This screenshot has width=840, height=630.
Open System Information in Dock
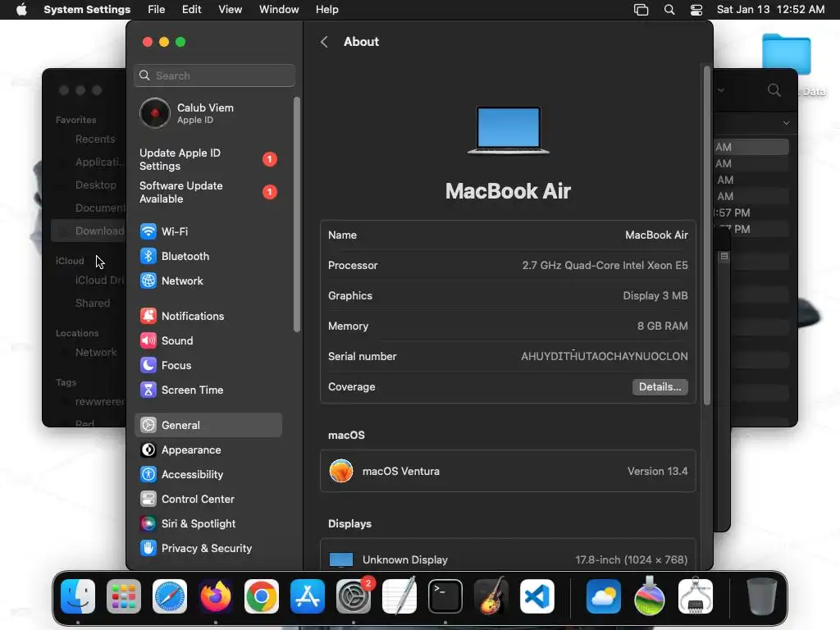(x=696, y=596)
